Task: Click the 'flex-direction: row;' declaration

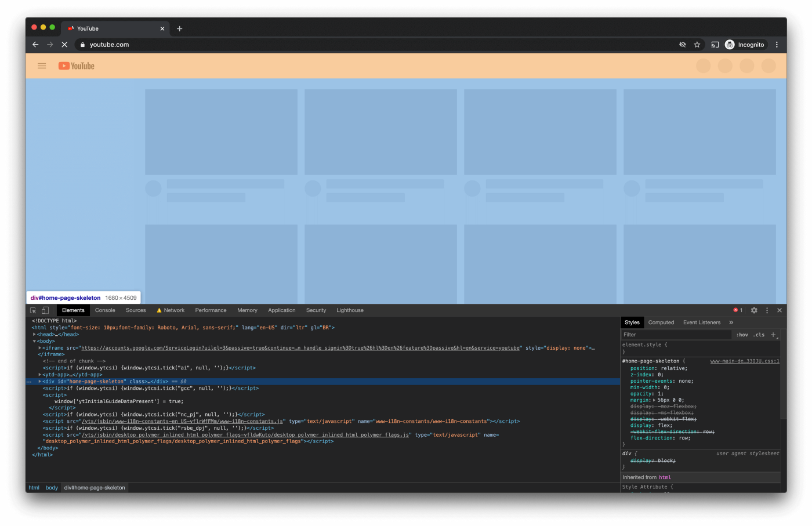Action: 661,438
